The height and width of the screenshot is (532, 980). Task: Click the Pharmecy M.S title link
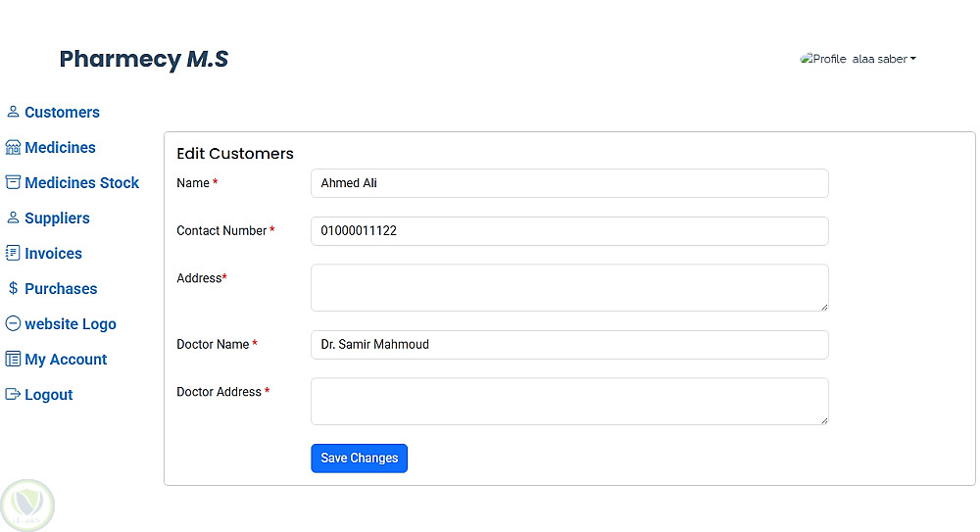[x=143, y=59]
